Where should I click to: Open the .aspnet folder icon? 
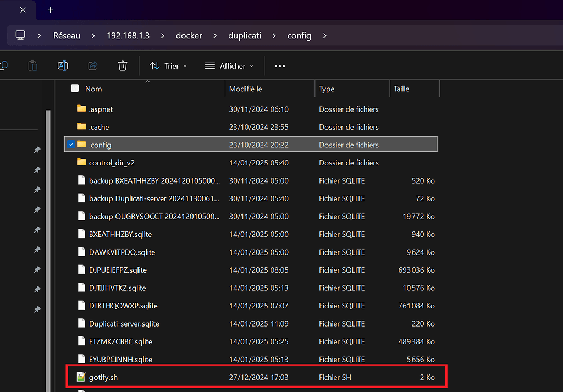tap(81, 109)
